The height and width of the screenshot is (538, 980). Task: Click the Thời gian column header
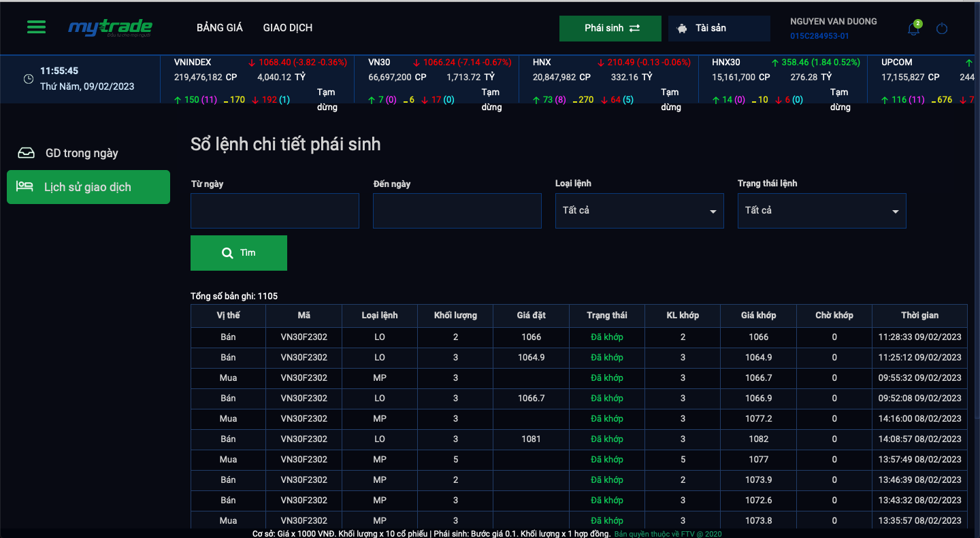coord(919,316)
